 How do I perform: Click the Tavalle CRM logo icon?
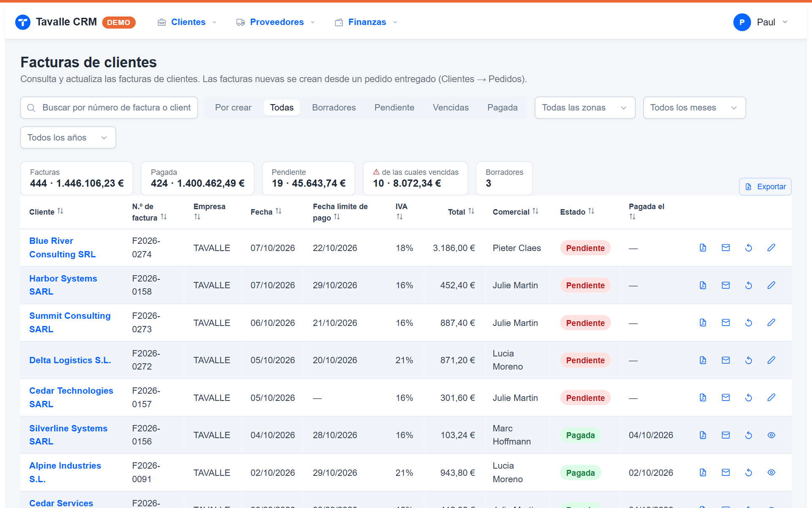[23, 22]
